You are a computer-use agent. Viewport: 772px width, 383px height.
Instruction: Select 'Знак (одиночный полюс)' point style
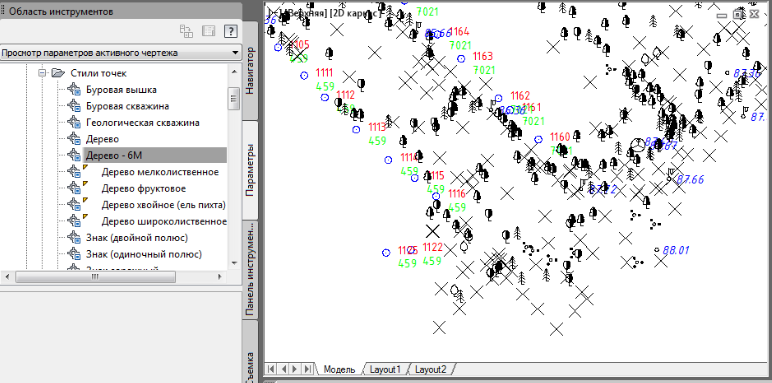[x=144, y=255]
